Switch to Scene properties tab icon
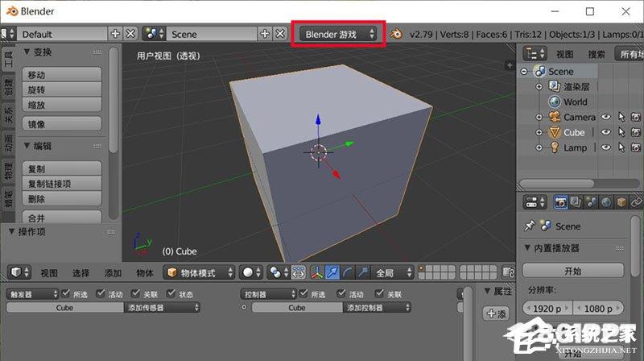Viewport: 644px width, 361px height. (x=591, y=202)
